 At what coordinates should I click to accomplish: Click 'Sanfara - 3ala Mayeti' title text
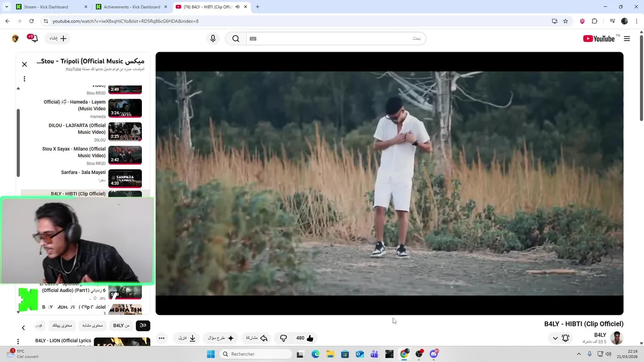pos(84,172)
